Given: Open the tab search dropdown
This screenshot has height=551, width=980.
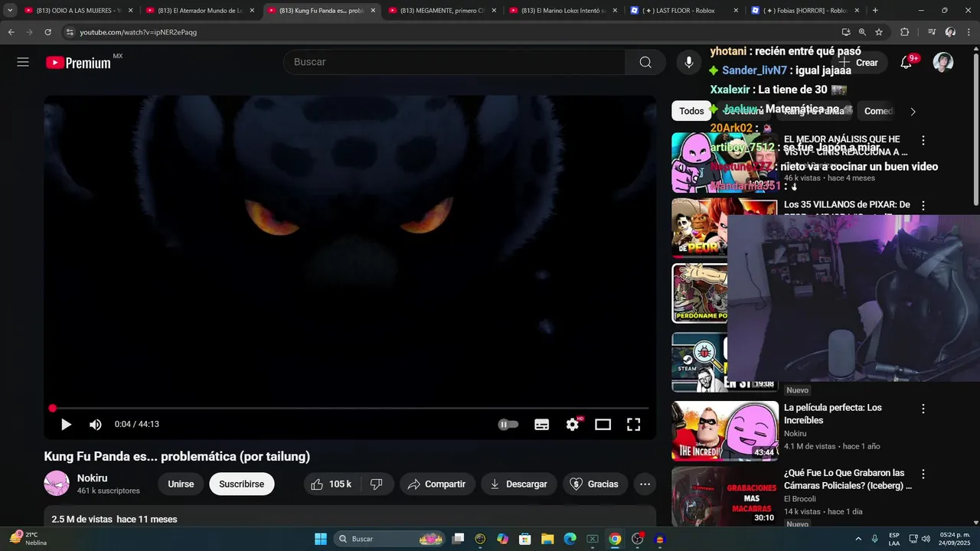Looking at the screenshot, I should [x=10, y=11].
